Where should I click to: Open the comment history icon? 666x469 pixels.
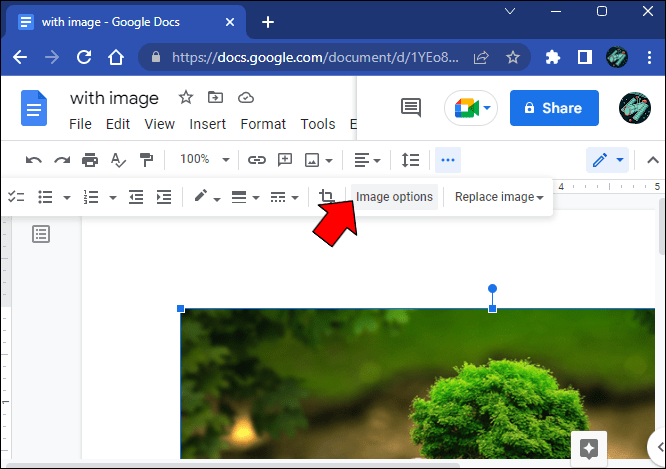411,107
